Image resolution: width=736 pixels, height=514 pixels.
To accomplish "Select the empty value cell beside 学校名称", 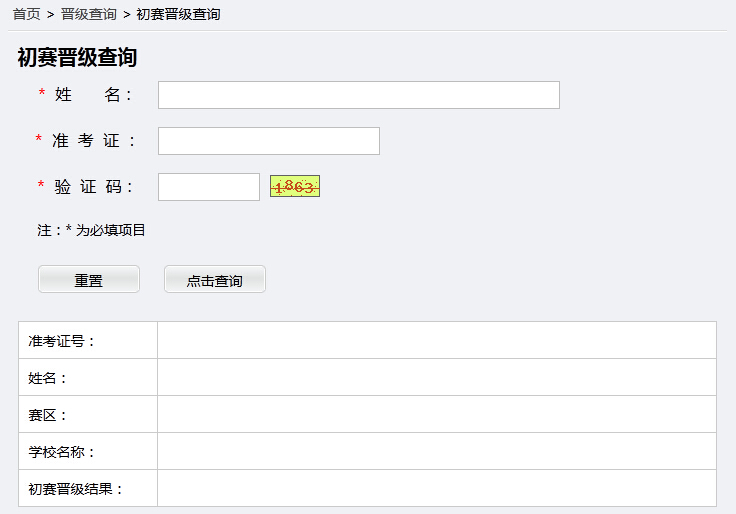I will [x=436, y=452].
